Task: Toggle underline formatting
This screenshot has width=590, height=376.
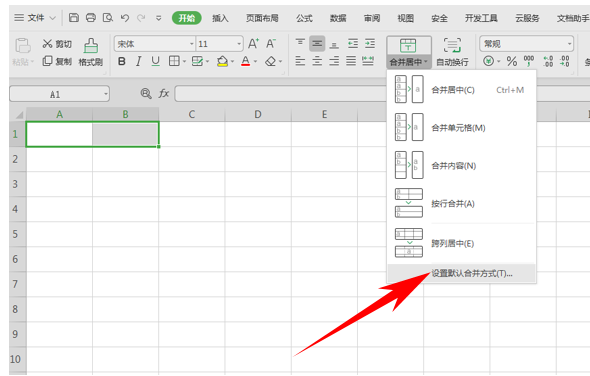Action: (155, 61)
